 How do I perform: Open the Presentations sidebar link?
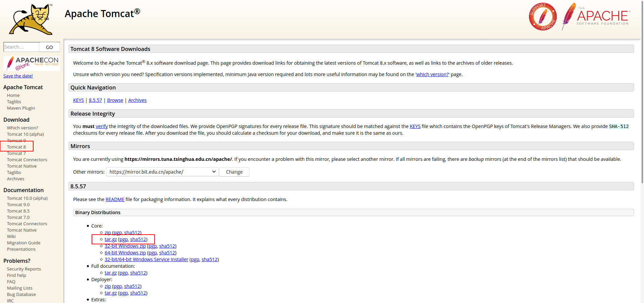[x=21, y=249]
